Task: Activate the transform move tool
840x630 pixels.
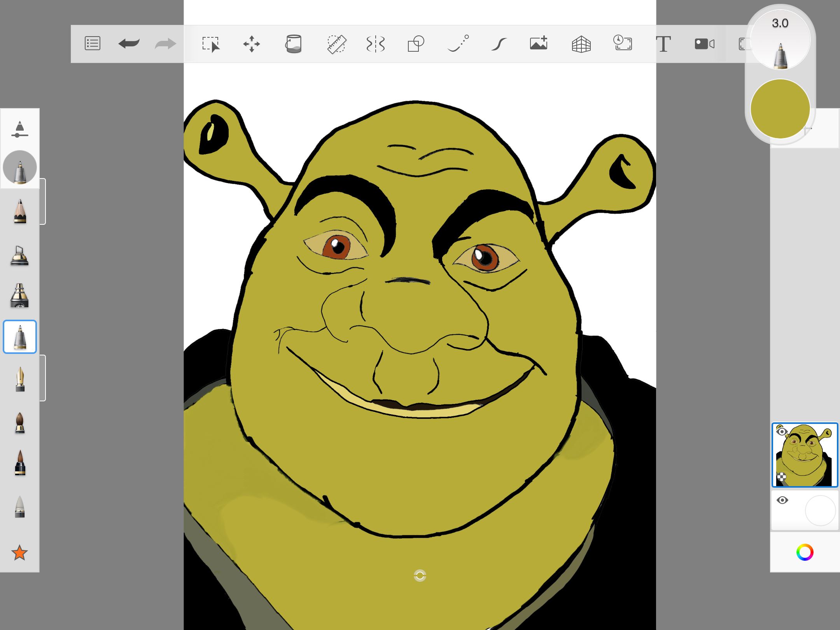Action: tap(252, 44)
